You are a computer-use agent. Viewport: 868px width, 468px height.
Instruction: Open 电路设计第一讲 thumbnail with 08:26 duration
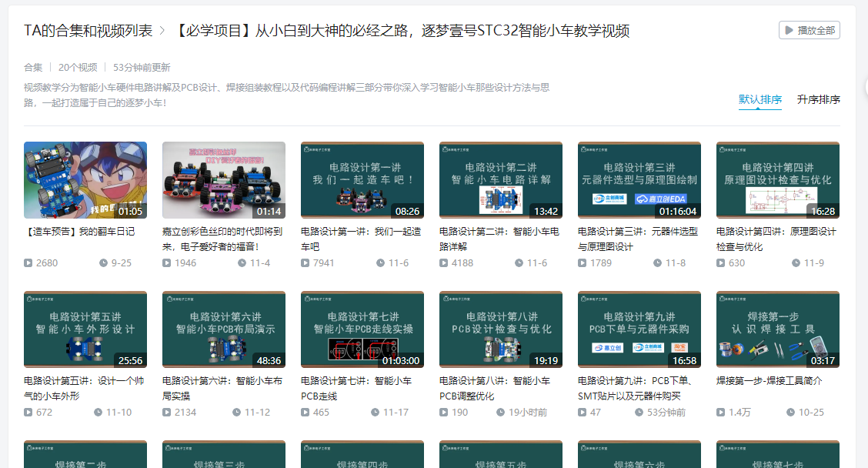(362, 180)
